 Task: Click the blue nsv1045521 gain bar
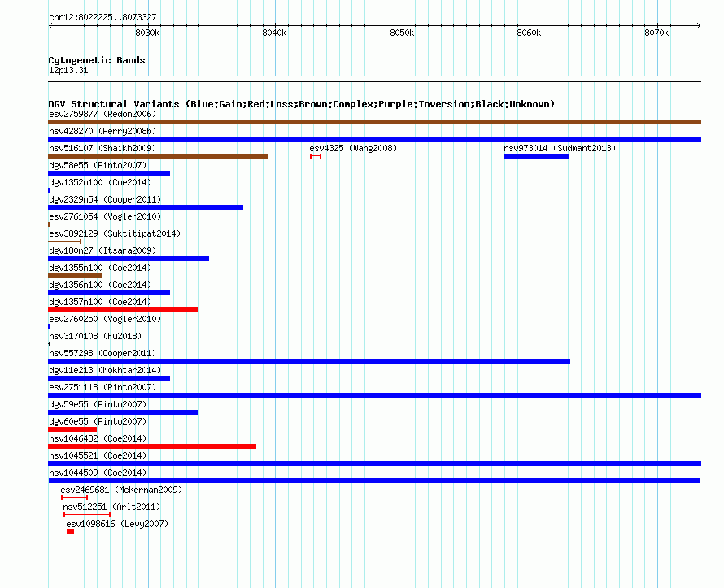pos(374,464)
